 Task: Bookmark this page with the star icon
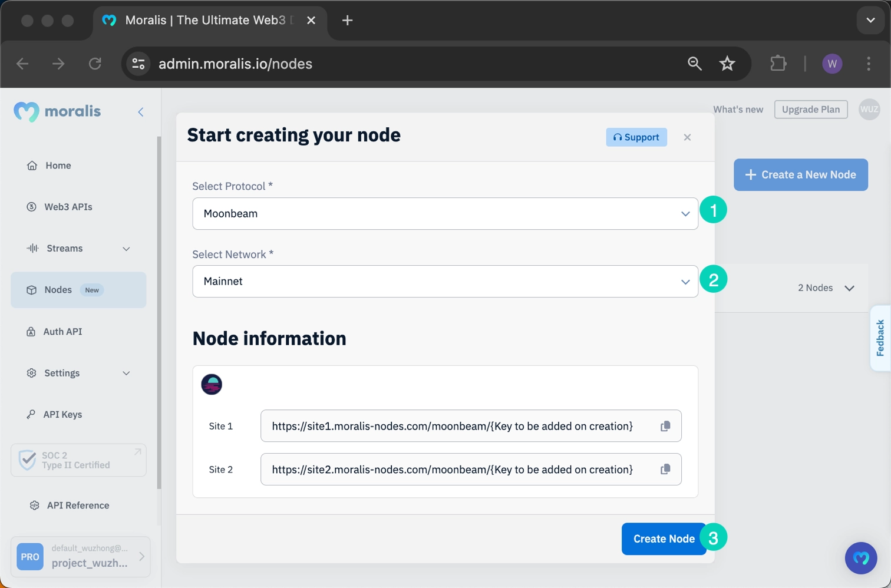(x=727, y=64)
